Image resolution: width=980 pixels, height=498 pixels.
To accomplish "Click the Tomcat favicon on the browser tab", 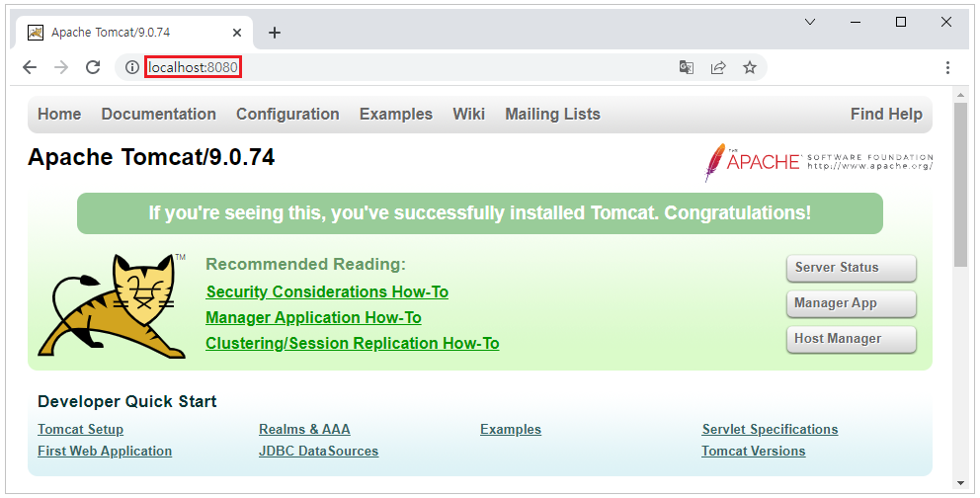I will (x=36, y=33).
